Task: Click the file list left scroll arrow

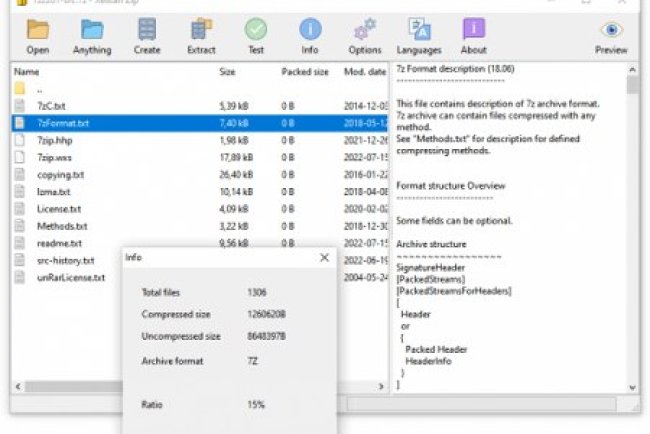Action: tap(18, 386)
